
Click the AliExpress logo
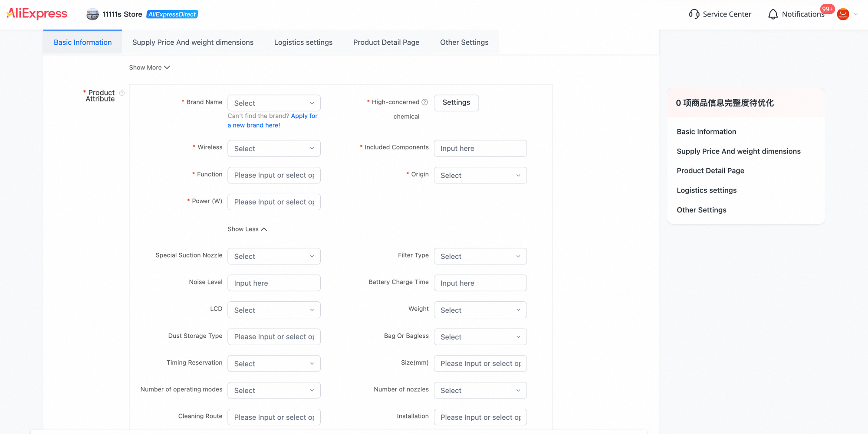[37, 14]
